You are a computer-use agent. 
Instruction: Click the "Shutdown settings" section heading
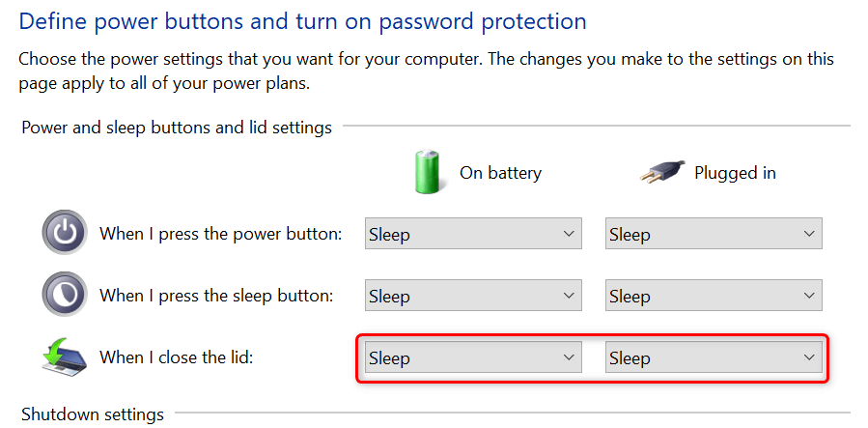[93, 414]
